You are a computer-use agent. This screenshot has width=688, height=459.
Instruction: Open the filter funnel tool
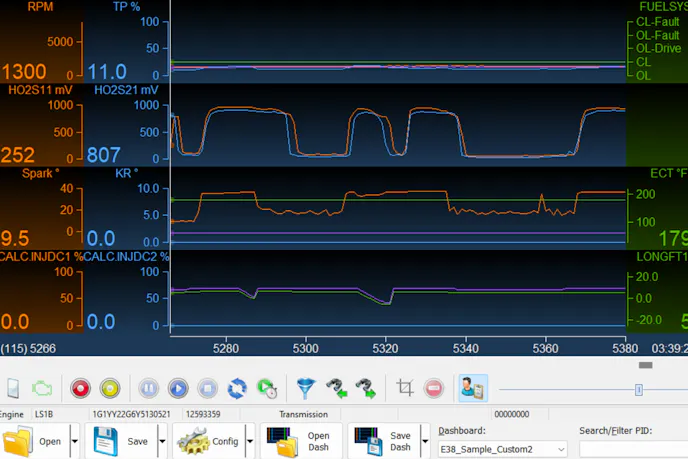[x=306, y=388]
